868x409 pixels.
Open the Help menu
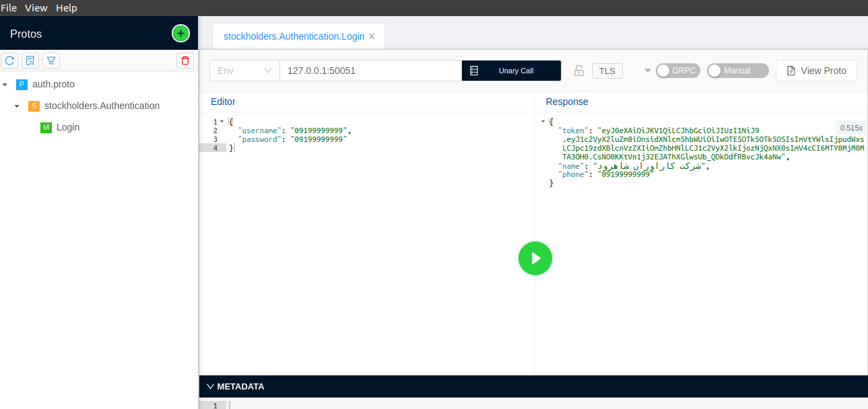[x=67, y=8]
